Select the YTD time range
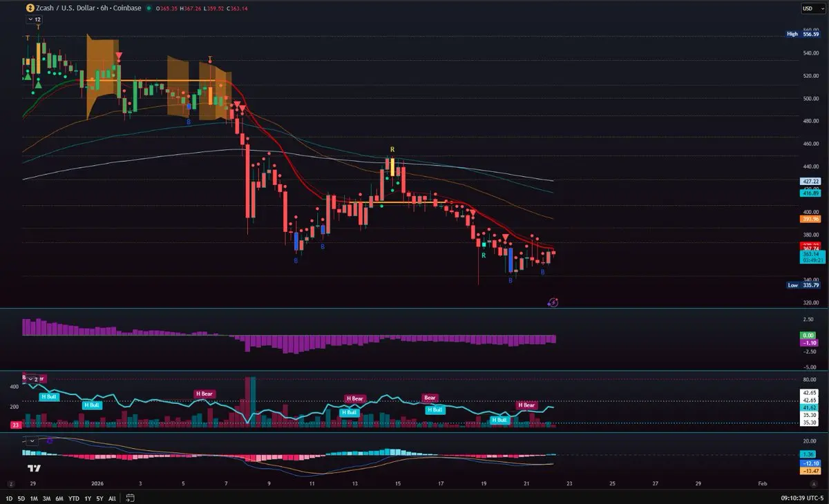Image resolution: width=829 pixels, height=504 pixels. click(x=73, y=498)
